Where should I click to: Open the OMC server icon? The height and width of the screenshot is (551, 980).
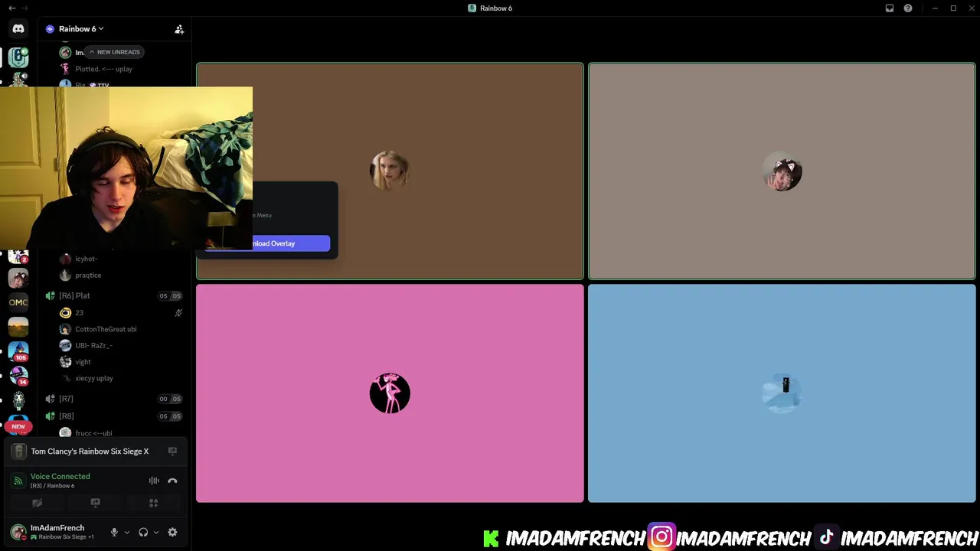click(18, 302)
